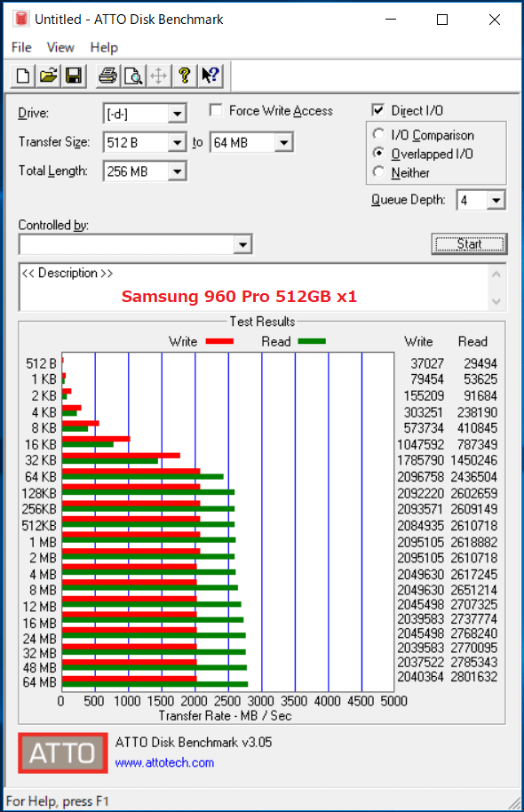Click the New document toolbar icon

pos(23,76)
